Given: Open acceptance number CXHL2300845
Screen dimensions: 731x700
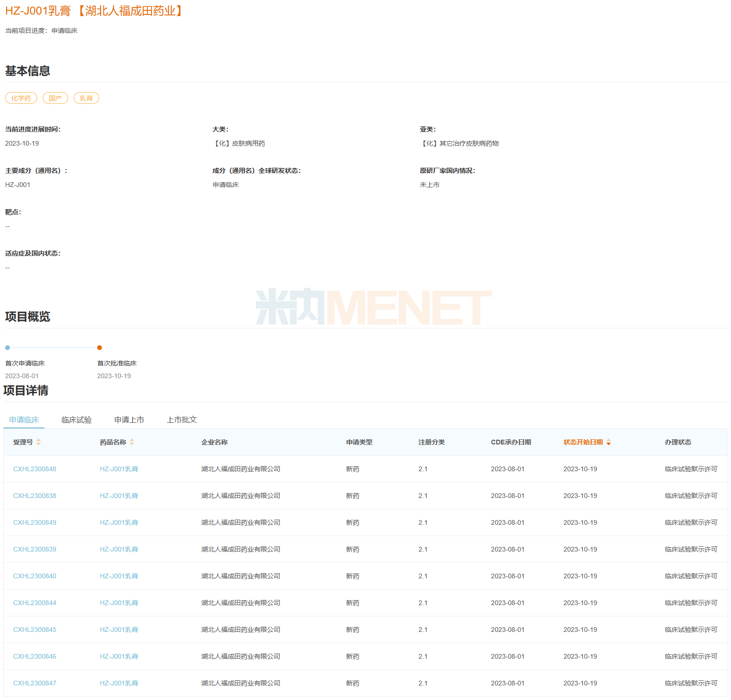Looking at the screenshot, I should 35,630.
